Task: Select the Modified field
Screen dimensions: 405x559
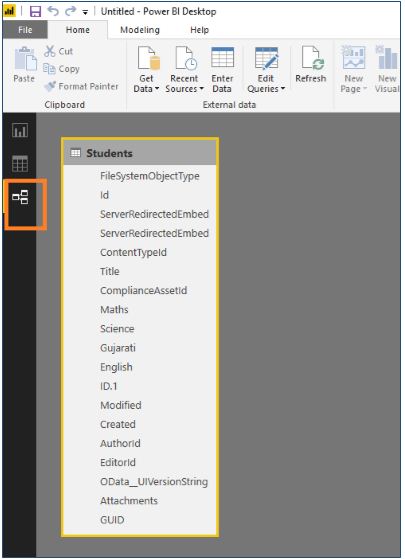Action: coord(121,405)
